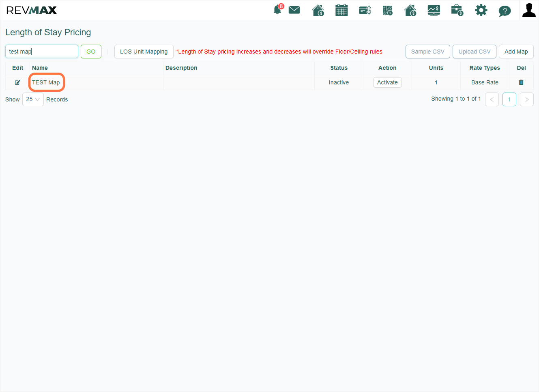Go to next page arrow
539x392 pixels.
526,99
